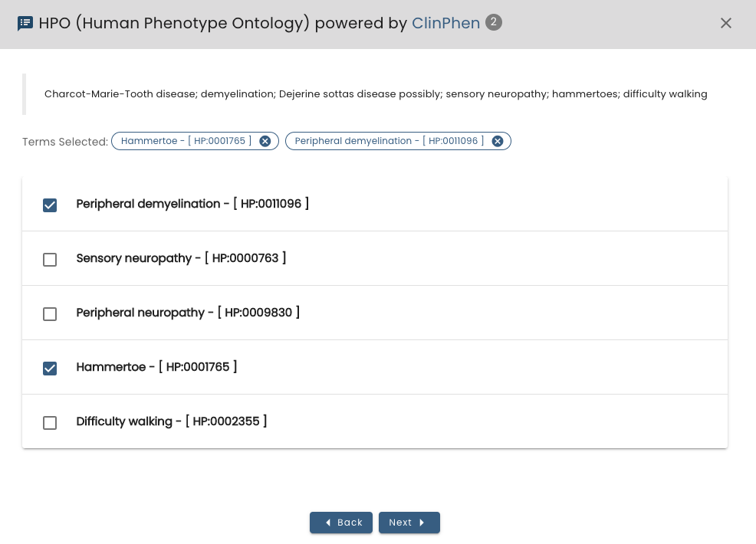
Task: Check Peripheral neuropathy - HP:0009830
Action: coord(50,314)
